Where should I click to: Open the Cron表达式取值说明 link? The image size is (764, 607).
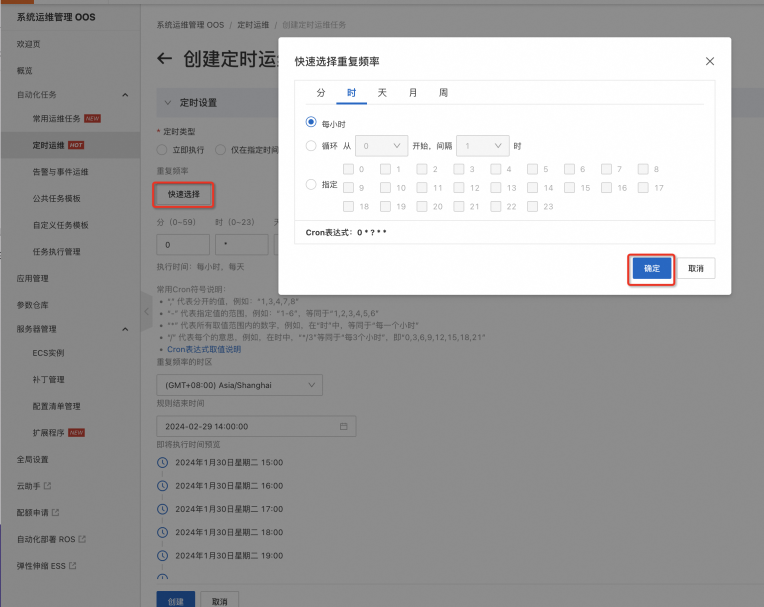[204, 349]
